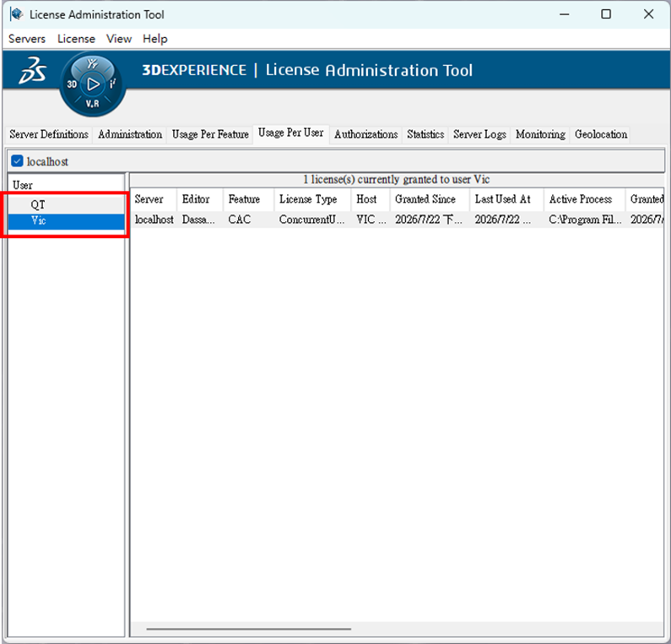Sort by the Last Used At column header

(x=506, y=199)
